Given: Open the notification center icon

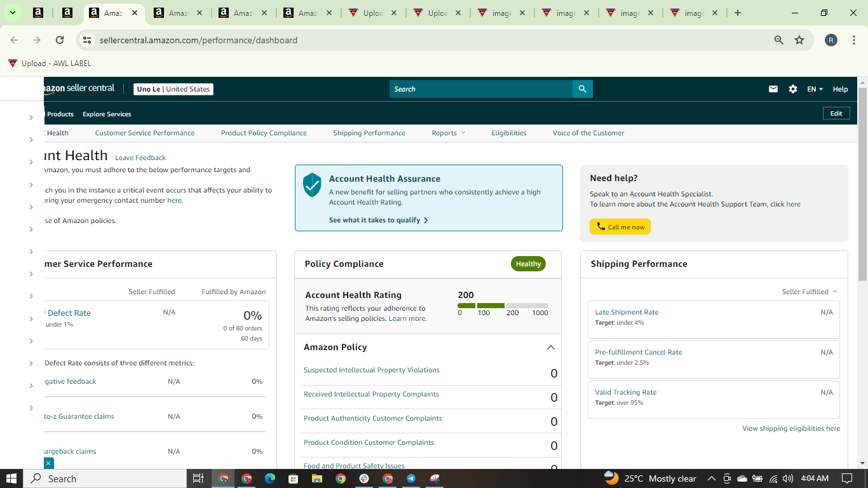Looking at the screenshot, I should pyautogui.click(x=846, y=478).
